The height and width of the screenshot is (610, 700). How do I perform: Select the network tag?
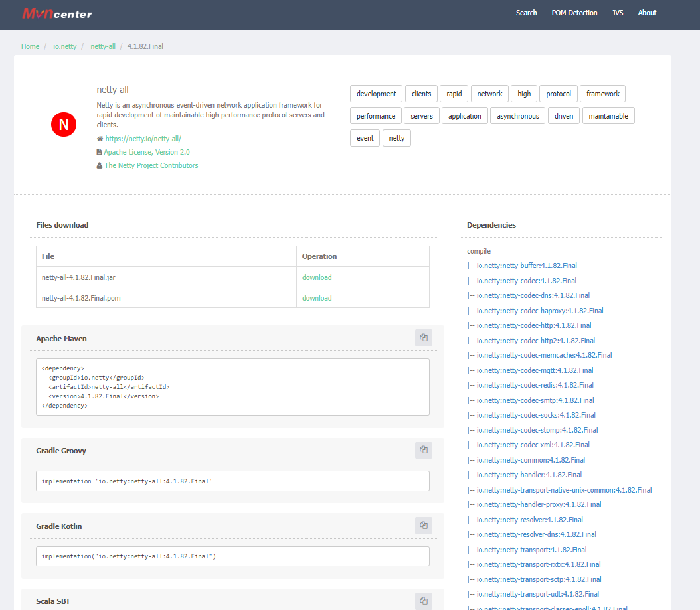(489, 94)
